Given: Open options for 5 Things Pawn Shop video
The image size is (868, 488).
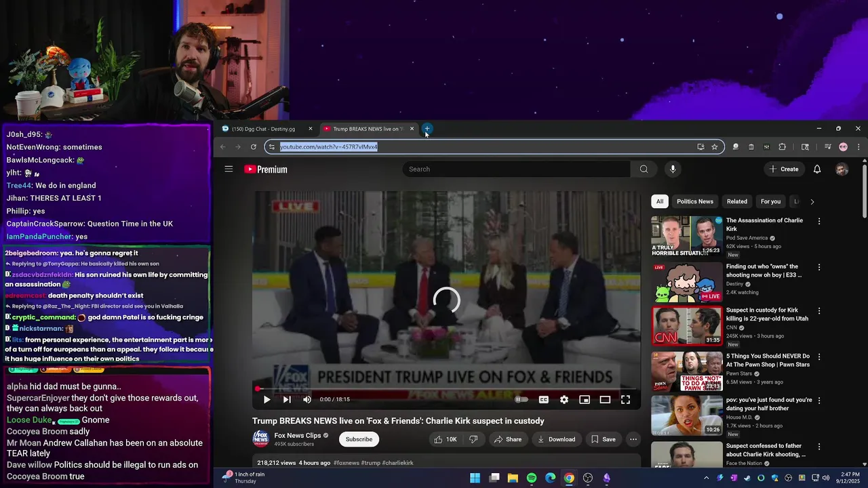Looking at the screenshot, I should 819,357.
